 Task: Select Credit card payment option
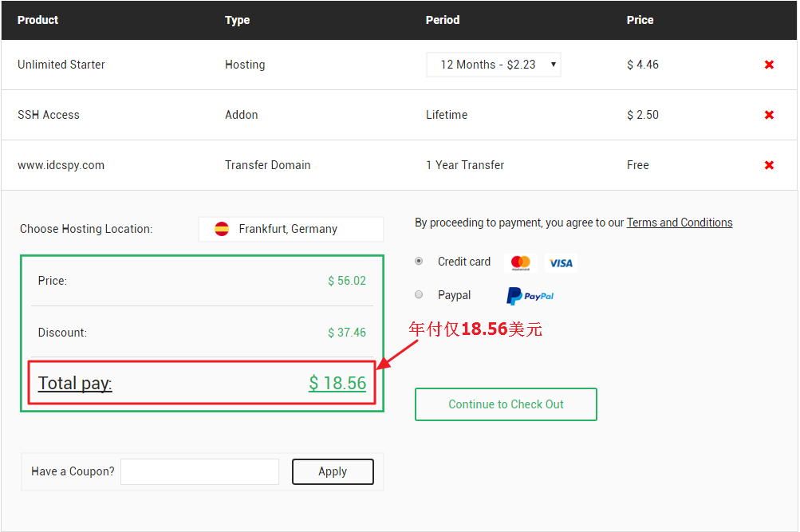pos(419,262)
